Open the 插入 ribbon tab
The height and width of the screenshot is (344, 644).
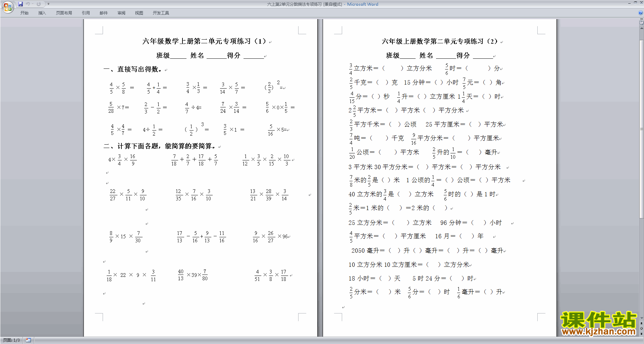pyautogui.click(x=42, y=13)
